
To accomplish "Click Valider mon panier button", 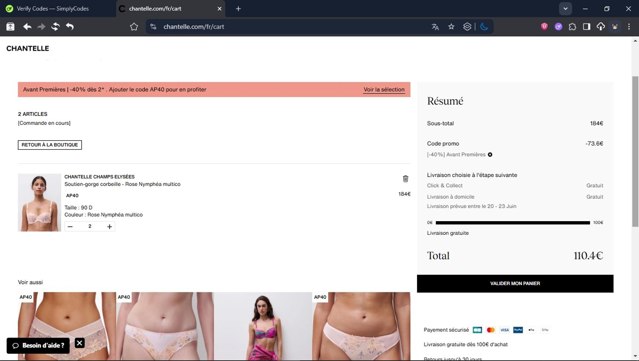I will pyautogui.click(x=515, y=283).
